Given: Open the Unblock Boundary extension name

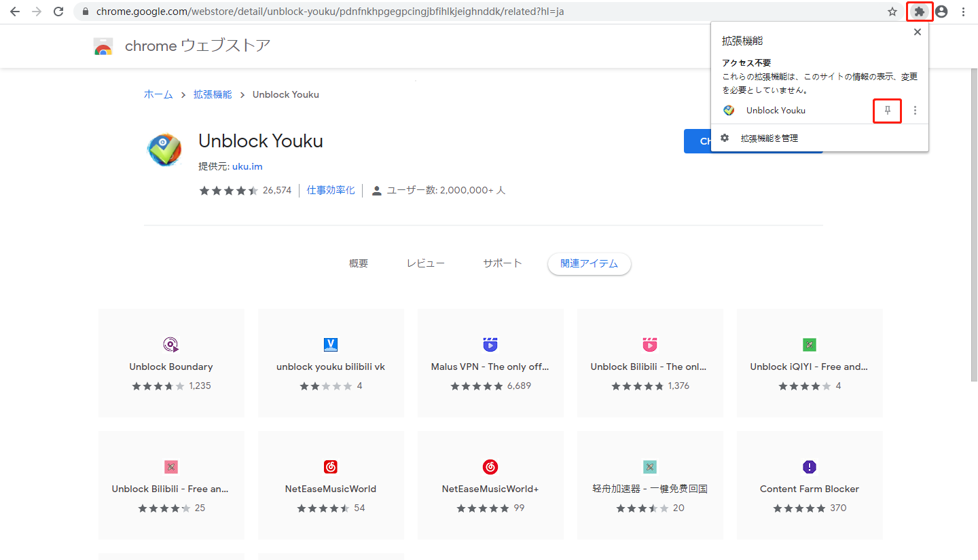Looking at the screenshot, I should (x=171, y=367).
